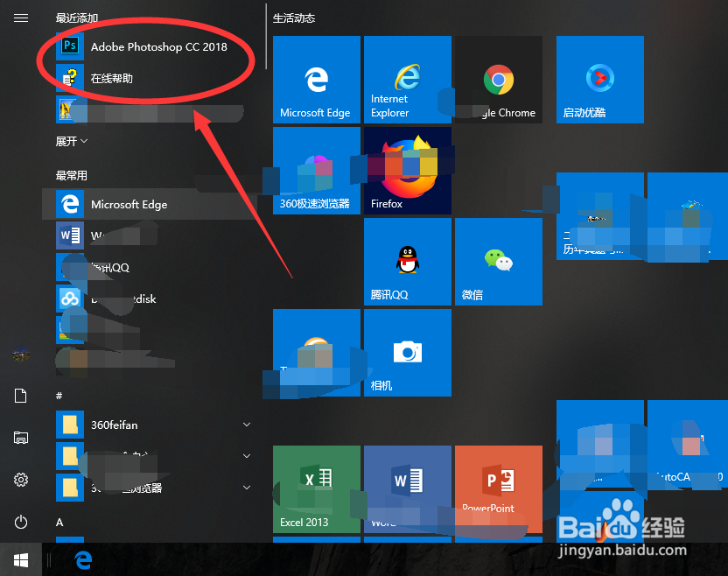Image resolution: width=728 pixels, height=576 pixels.
Task: Open the Internet Explorer tile
Action: point(408,80)
